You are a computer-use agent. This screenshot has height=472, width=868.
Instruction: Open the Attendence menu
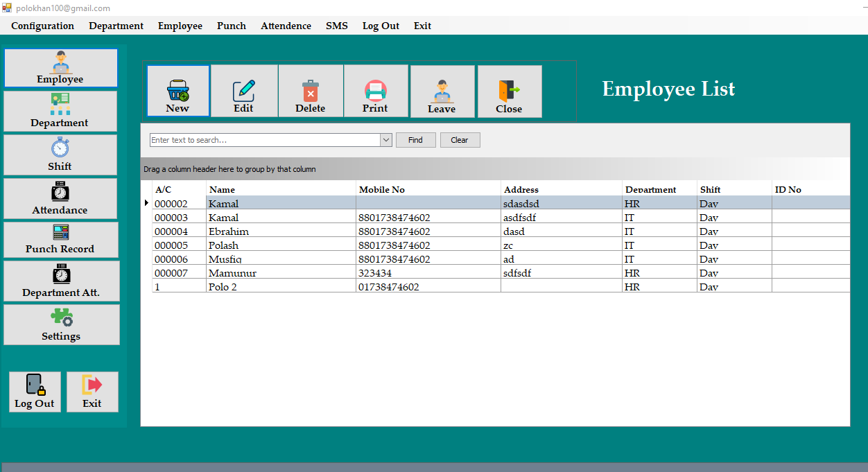286,26
